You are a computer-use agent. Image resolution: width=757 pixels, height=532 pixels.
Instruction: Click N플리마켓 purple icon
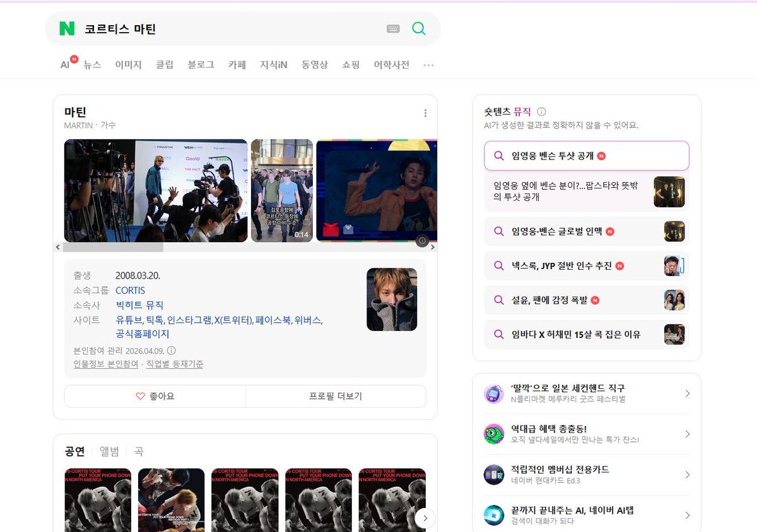494,393
